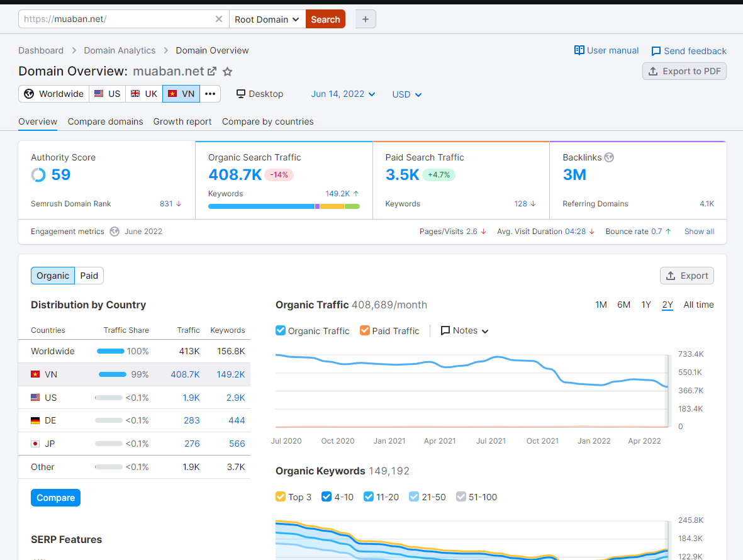Click the Send feedback chat icon
This screenshot has width=743, height=560.
[656, 51]
